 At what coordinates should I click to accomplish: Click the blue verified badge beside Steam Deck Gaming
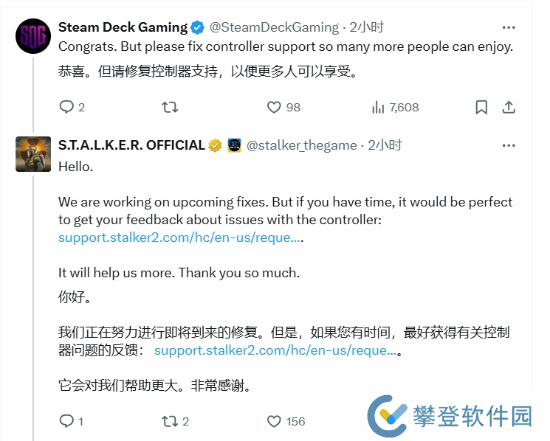(x=197, y=28)
